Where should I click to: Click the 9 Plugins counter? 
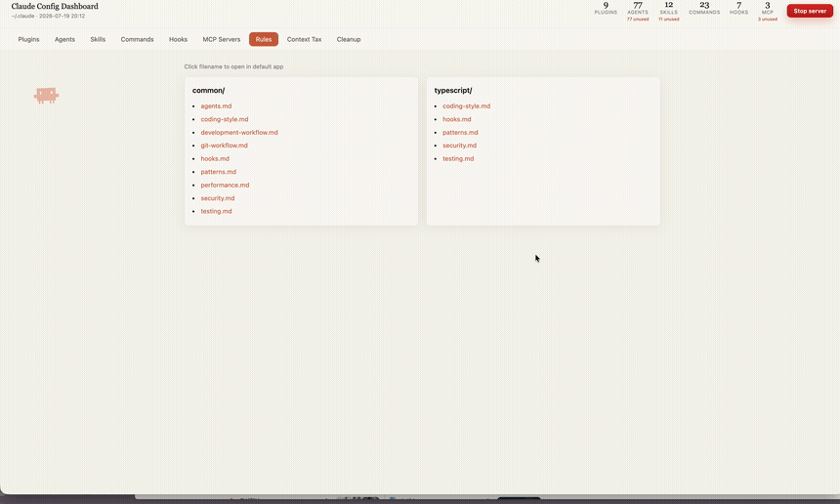tap(606, 8)
